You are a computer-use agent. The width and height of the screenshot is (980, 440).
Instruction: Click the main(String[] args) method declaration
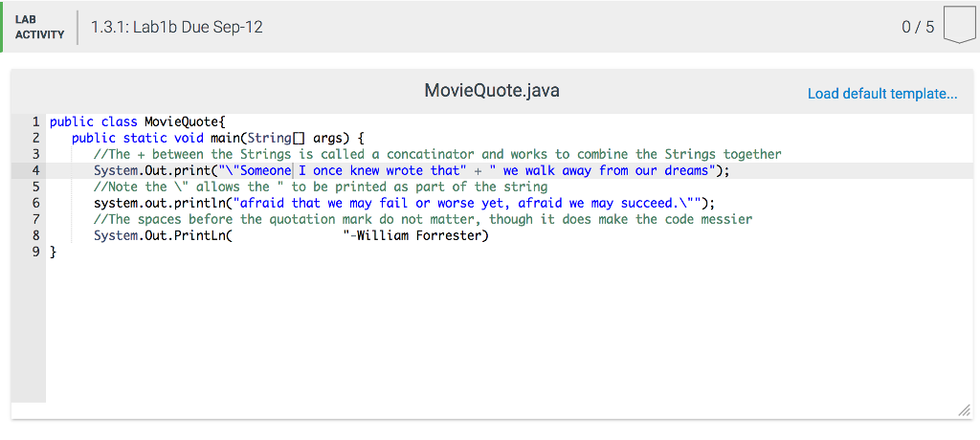coord(287,139)
